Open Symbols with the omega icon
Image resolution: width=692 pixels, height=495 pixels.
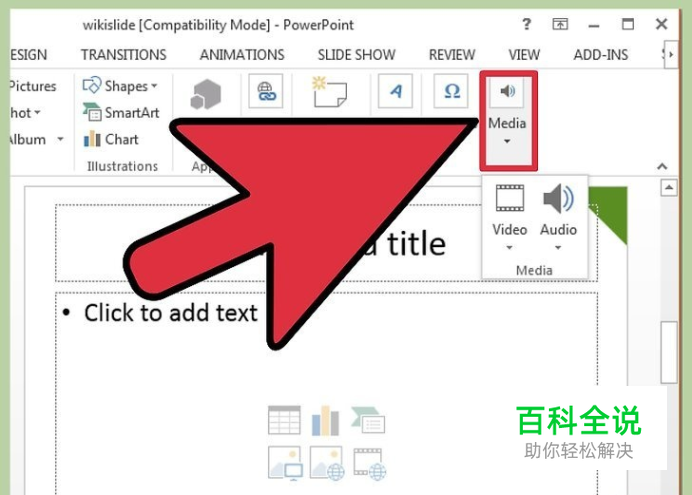click(x=451, y=91)
